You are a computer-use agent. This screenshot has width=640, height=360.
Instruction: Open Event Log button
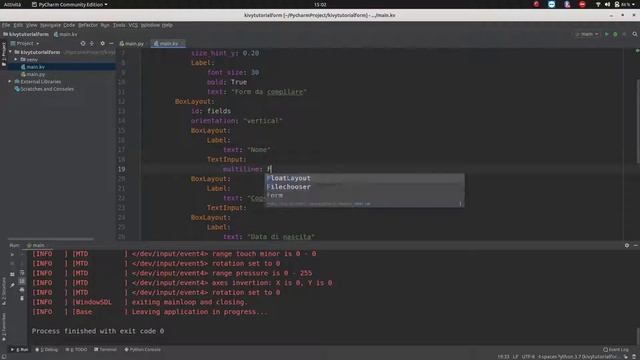(616, 350)
